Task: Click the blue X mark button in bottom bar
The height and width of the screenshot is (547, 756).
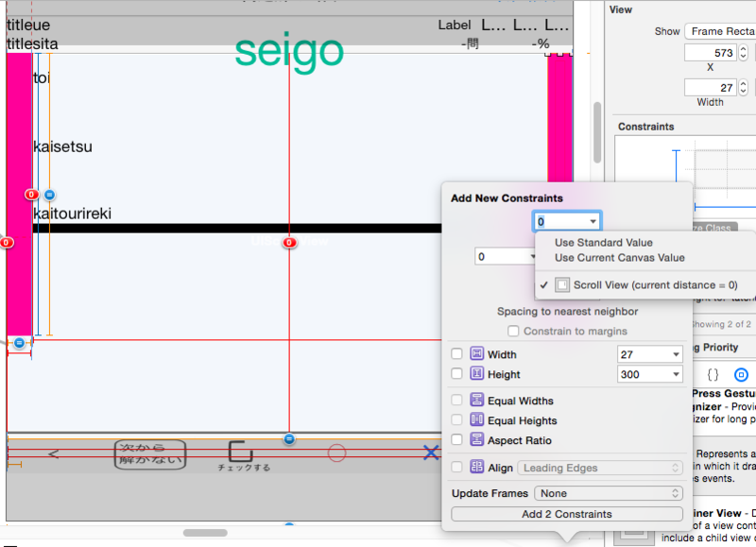Action: coord(431,453)
